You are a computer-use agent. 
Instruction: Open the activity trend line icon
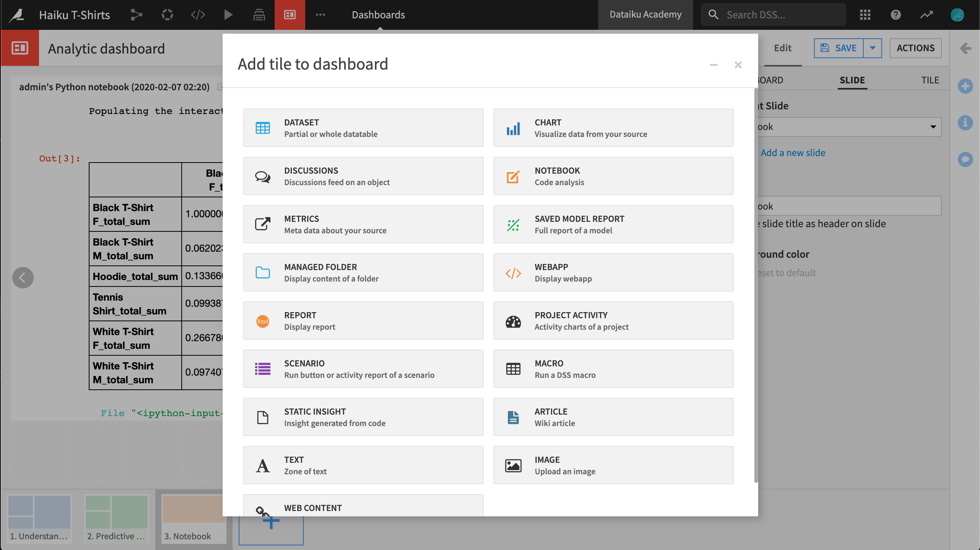point(926,15)
